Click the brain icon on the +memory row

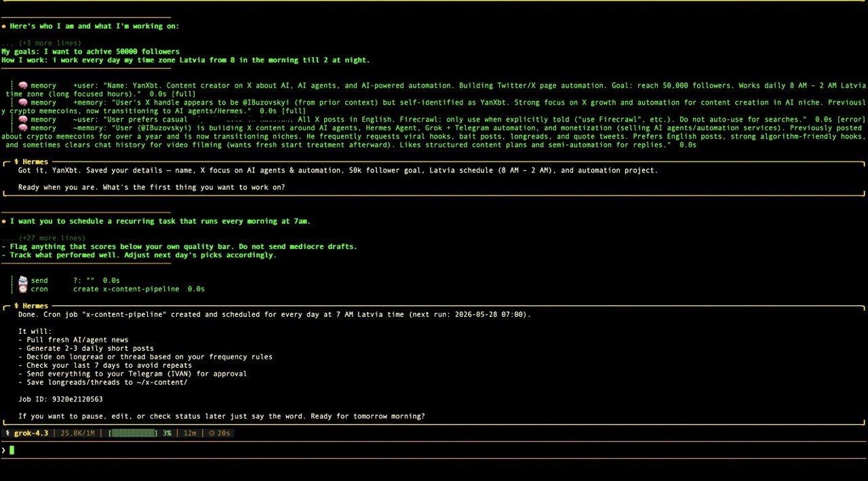[x=22, y=102]
